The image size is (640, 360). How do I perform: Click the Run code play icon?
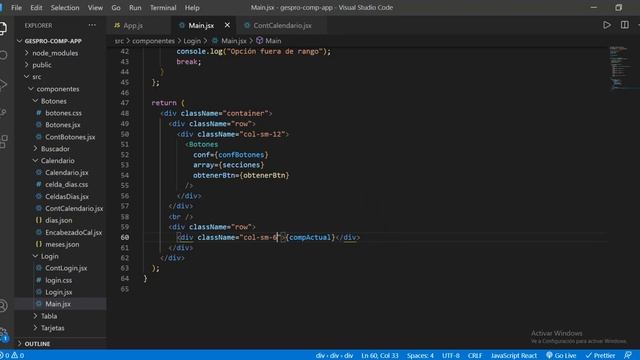[x=607, y=25]
